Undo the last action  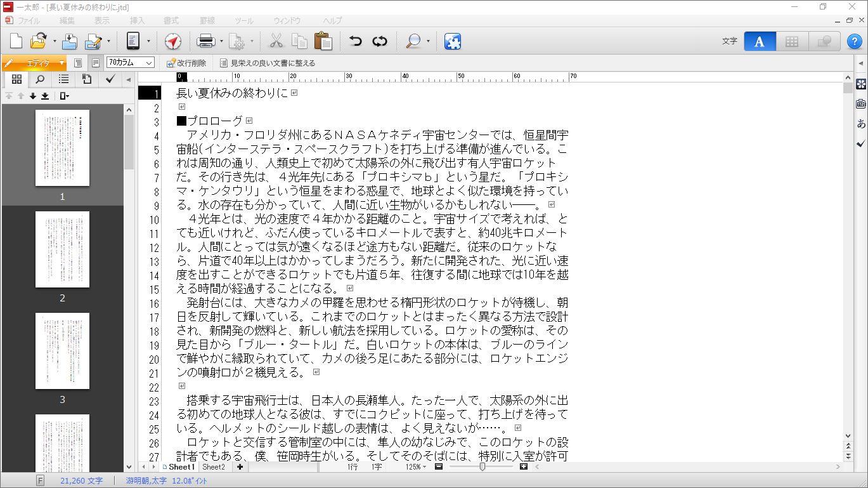(356, 41)
